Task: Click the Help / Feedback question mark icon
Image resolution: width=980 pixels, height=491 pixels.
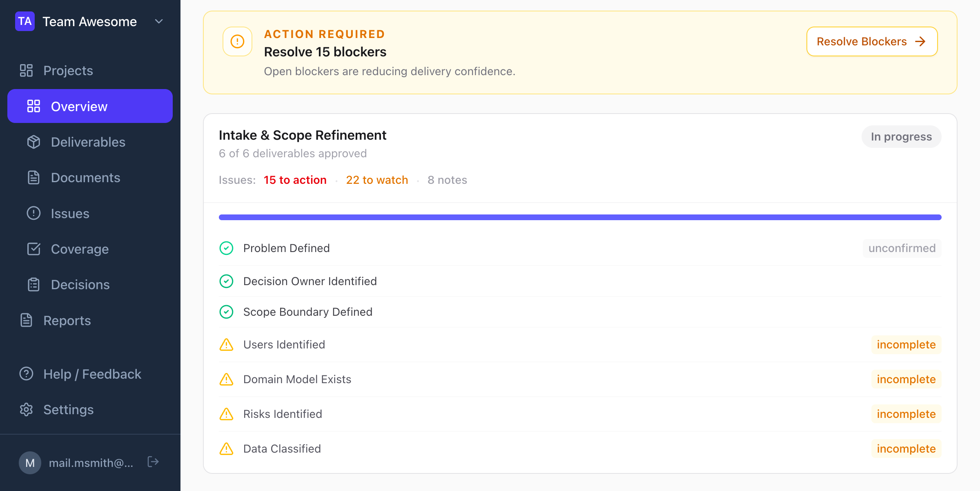Action: 26,374
